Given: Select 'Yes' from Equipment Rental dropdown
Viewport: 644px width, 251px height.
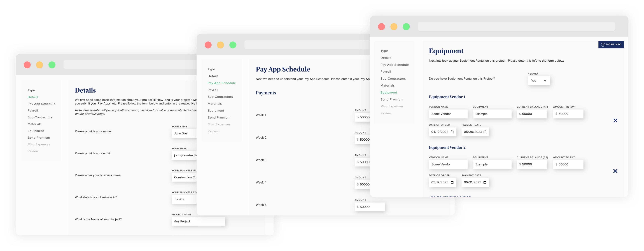Looking at the screenshot, I should (x=537, y=80).
